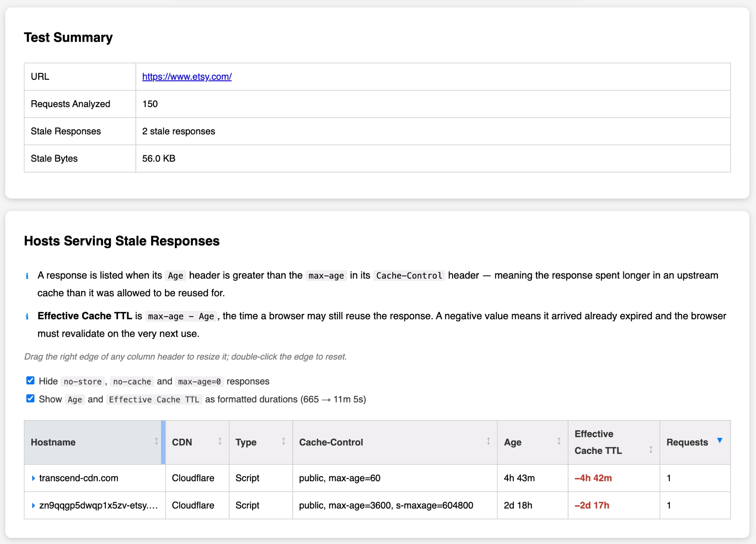Sort by Cache-Control column sort icon
The height and width of the screenshot is (544, 756).
tap(488, 441)
